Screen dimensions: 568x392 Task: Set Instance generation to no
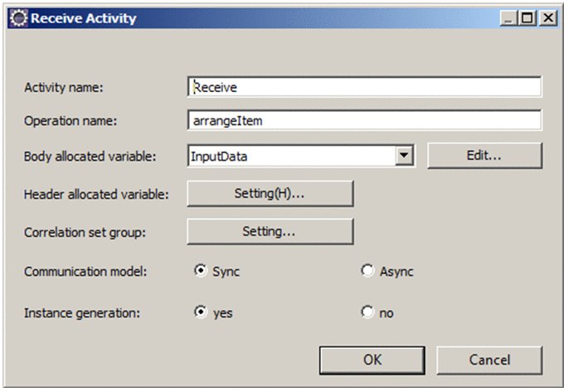point(367,312)
